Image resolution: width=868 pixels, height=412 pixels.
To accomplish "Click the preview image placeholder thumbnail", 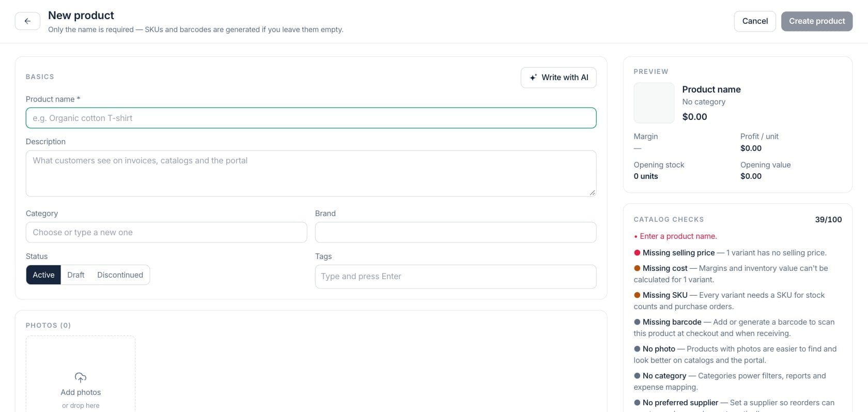I will coord(654,103).
